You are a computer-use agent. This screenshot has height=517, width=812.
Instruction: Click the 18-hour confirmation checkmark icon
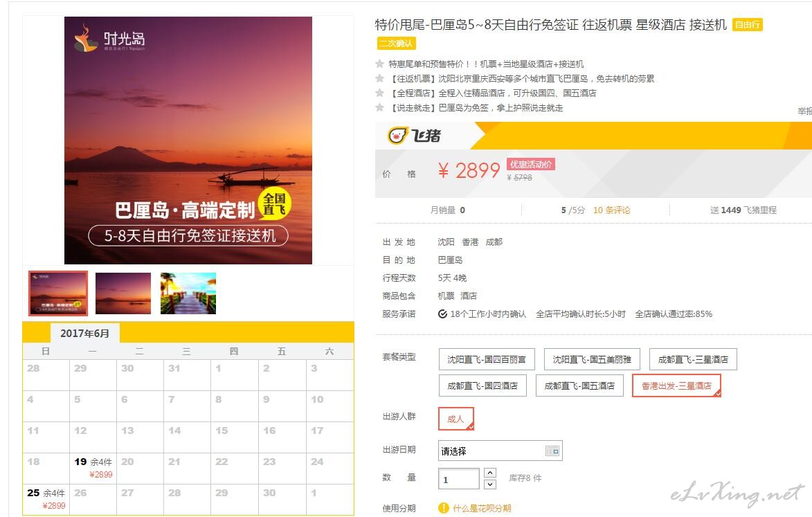443,314
